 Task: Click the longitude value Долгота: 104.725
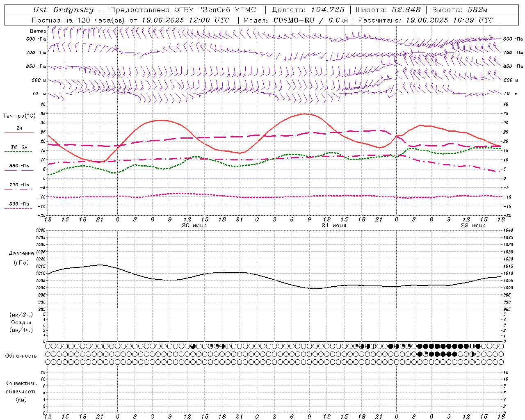coord(308,10)
